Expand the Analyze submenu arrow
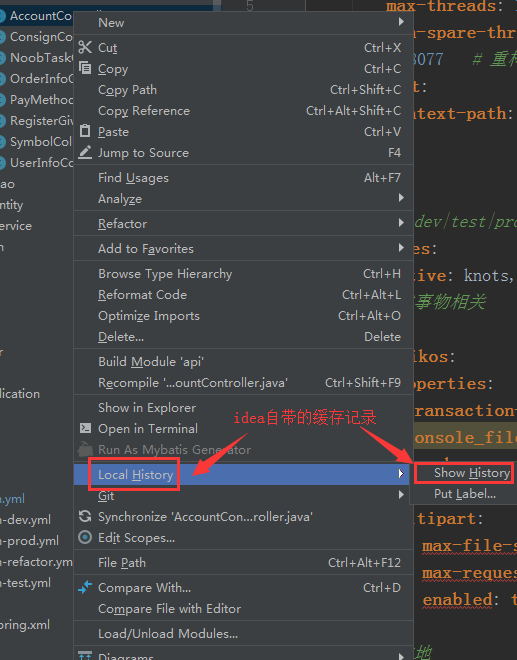Screen dimensions: 517x660 (401, 197)
